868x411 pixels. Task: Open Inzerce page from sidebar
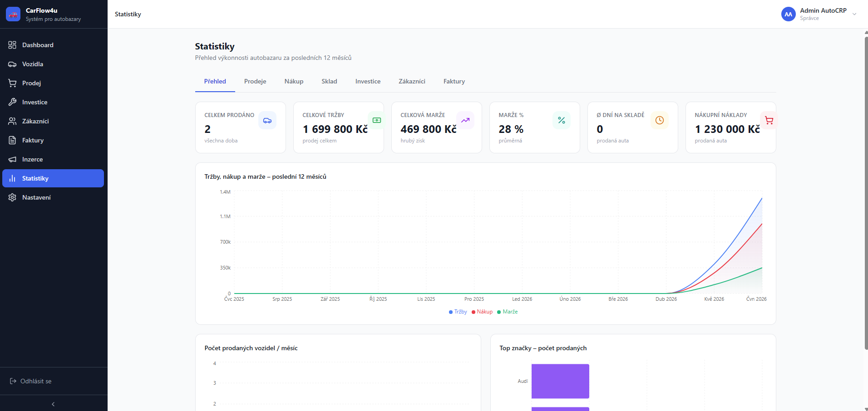click(53, 159)
